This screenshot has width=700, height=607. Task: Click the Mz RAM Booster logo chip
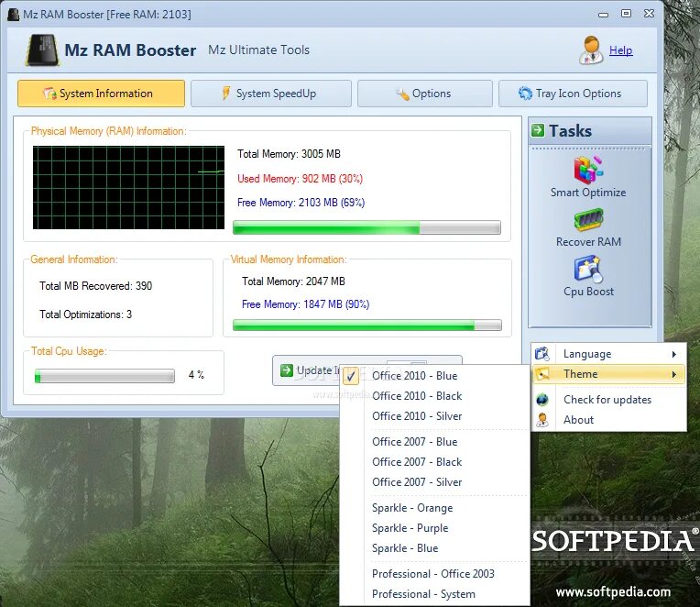[42, 50]
